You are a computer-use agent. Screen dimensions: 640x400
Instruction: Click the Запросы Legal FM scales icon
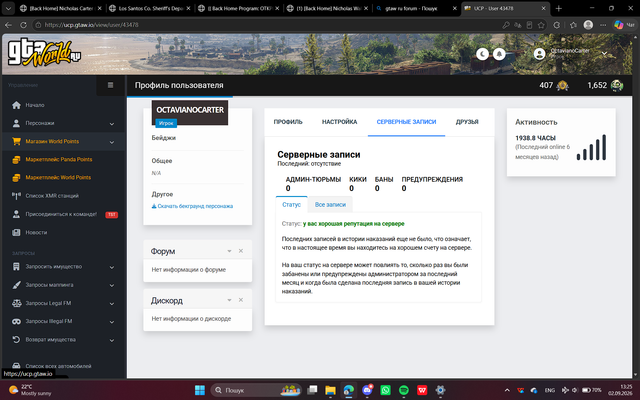coord(16,303)
